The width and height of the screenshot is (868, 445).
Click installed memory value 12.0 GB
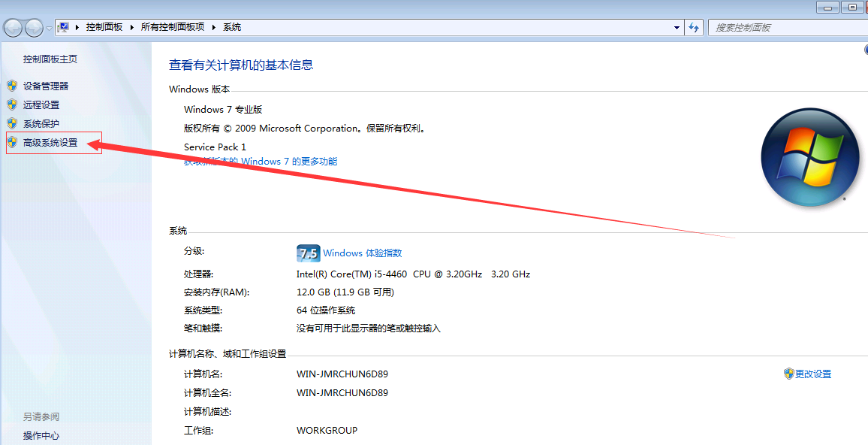coord(345,292)
